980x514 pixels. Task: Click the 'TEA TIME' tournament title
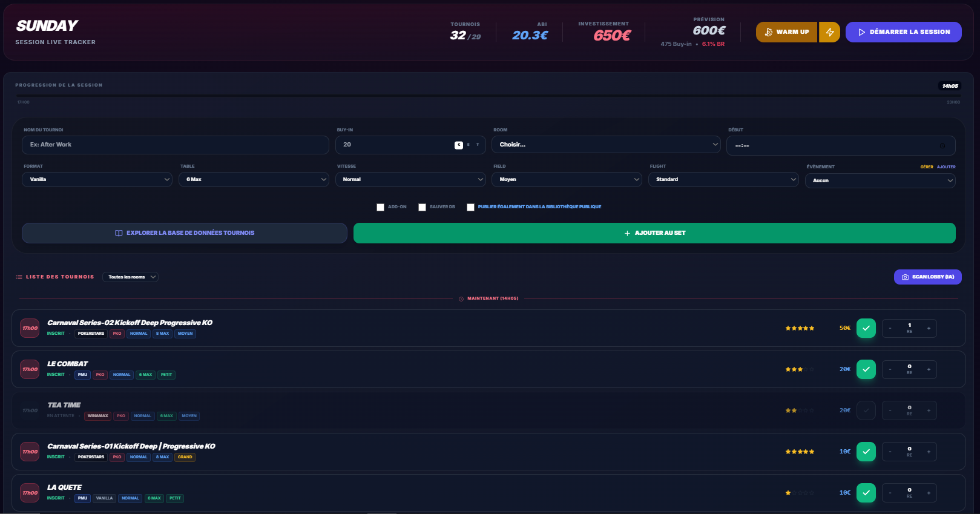[64, 405]
